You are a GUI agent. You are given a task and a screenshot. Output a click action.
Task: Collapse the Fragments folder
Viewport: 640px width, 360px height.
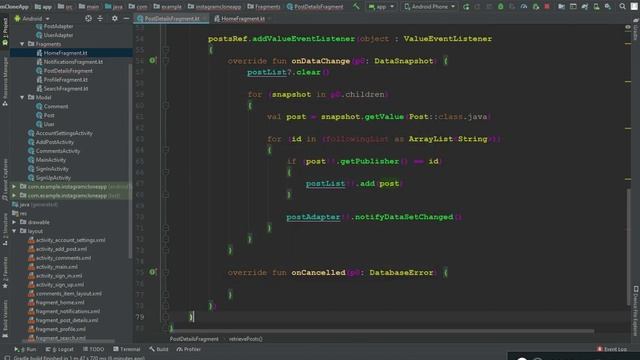(x=22, y=44)
